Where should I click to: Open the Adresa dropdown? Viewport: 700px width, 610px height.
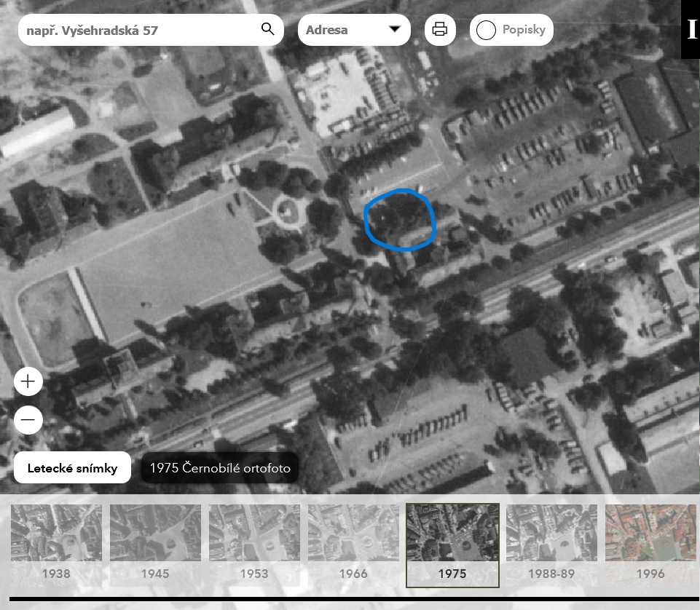[354, 30]
